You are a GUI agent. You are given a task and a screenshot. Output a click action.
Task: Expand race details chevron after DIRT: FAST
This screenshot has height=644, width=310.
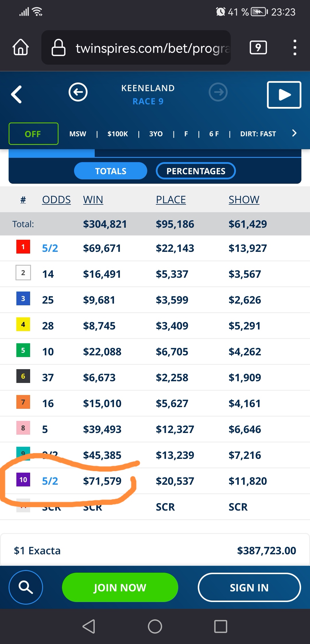[x=294, y=133]
